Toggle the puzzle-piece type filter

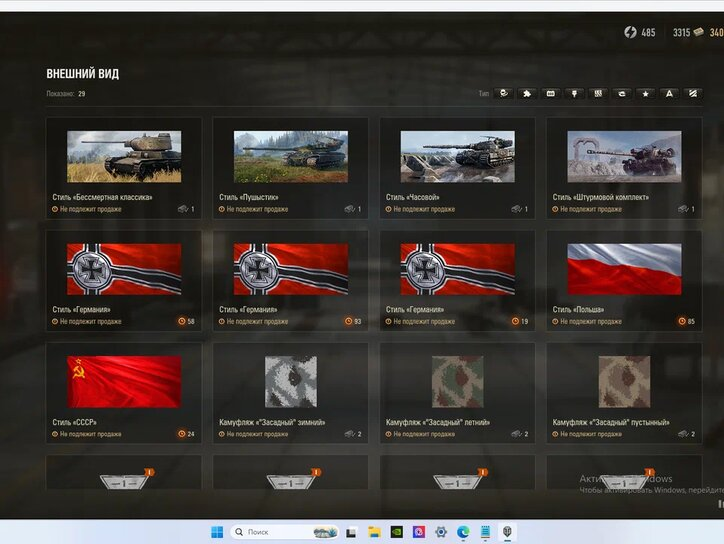tap(527, 94)
